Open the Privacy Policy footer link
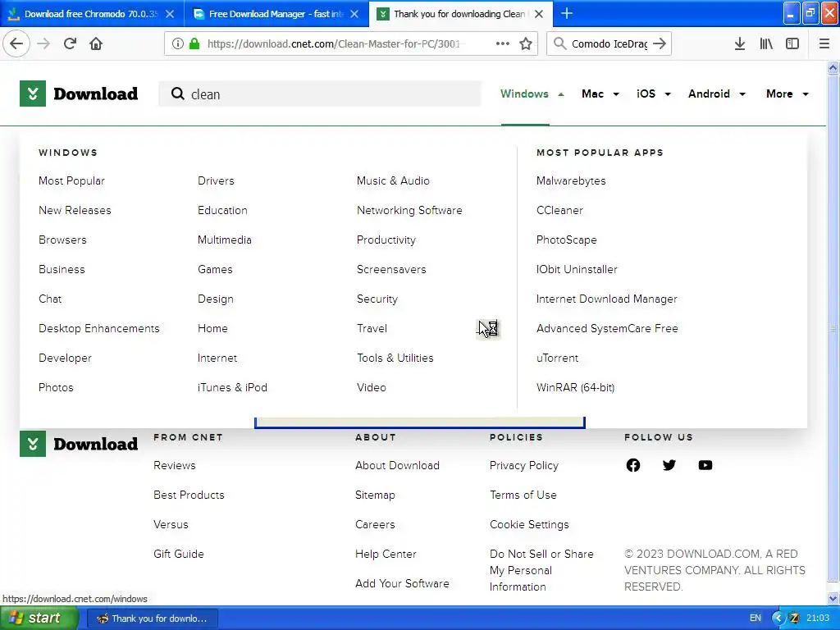 (524, 466)
